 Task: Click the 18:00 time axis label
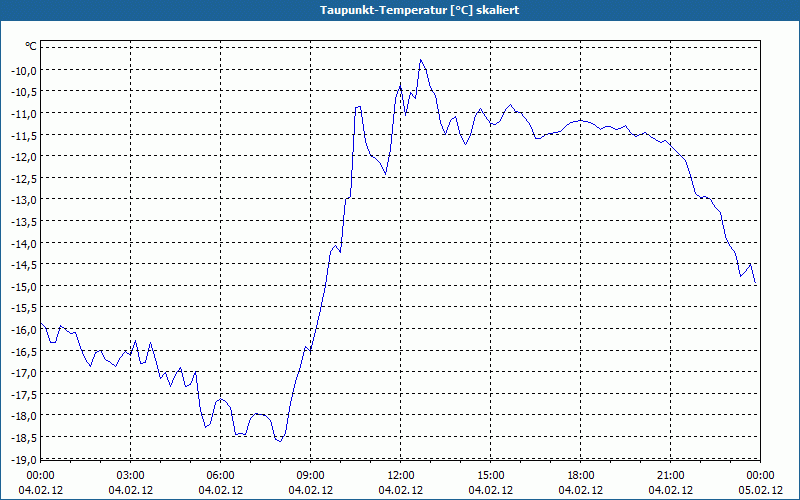(x=581, y=476)
